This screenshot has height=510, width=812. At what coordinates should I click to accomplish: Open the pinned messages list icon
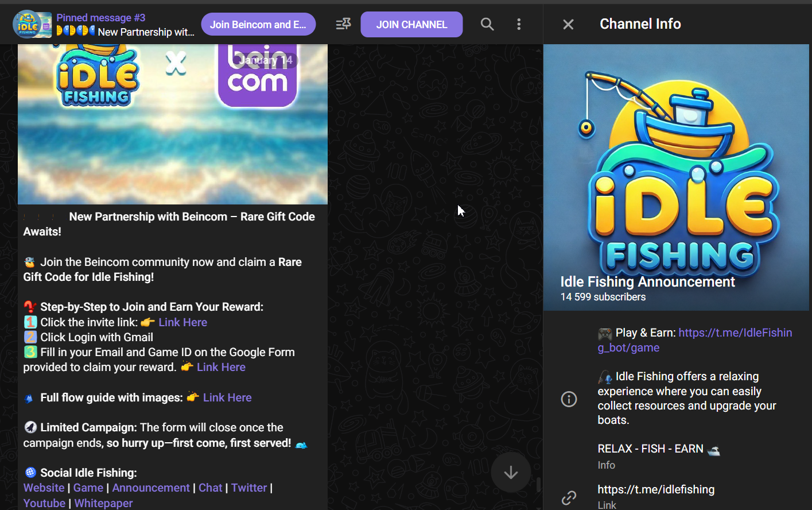pyautogui.click(x=343, y=24)
